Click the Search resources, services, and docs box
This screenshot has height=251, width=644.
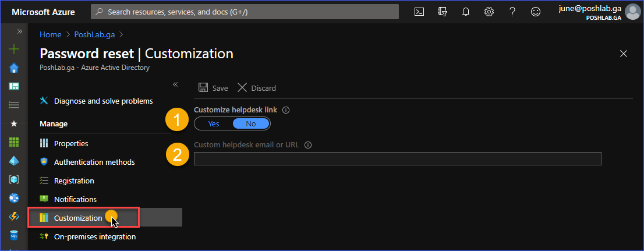(x=245, y=12)
